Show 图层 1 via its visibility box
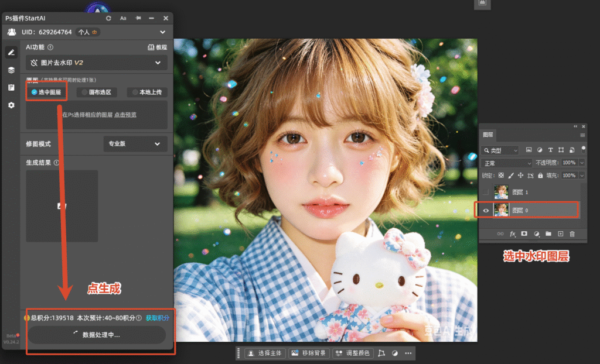The height and width of the screenshot is (364, 600). 486,192
